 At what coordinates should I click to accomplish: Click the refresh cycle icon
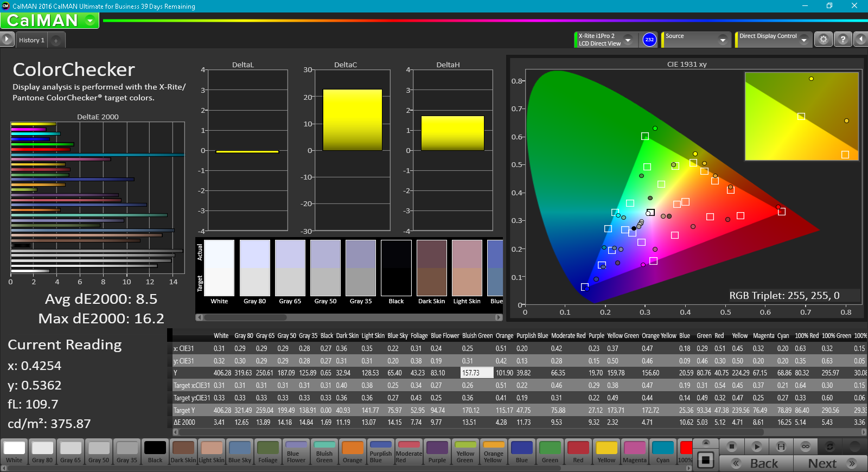(829, 447)
